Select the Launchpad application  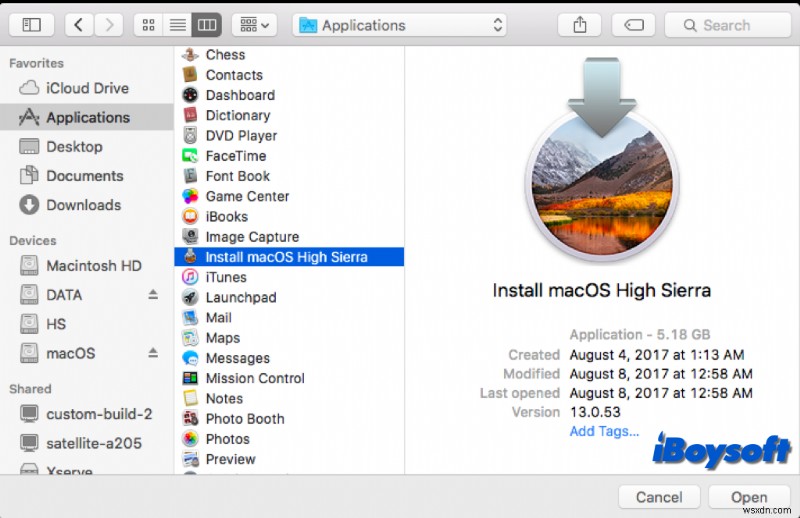(x=289, y=298)
